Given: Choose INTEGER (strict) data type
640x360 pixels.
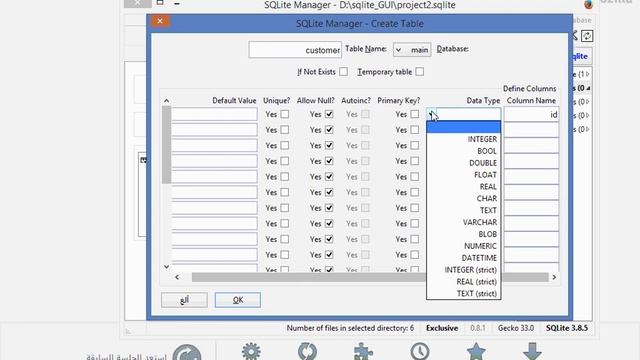Looking at the screenshot, I should [464, 269].
